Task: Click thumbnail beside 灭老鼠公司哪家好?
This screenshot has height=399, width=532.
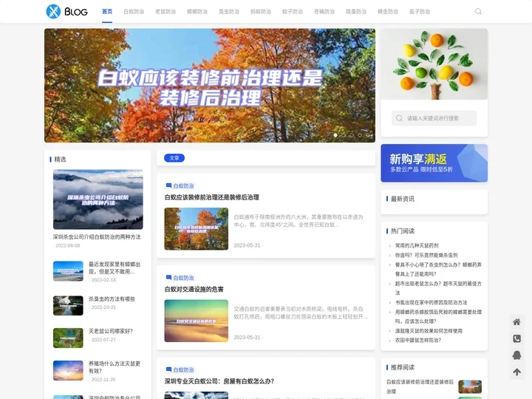Action: tap(68, 338)
